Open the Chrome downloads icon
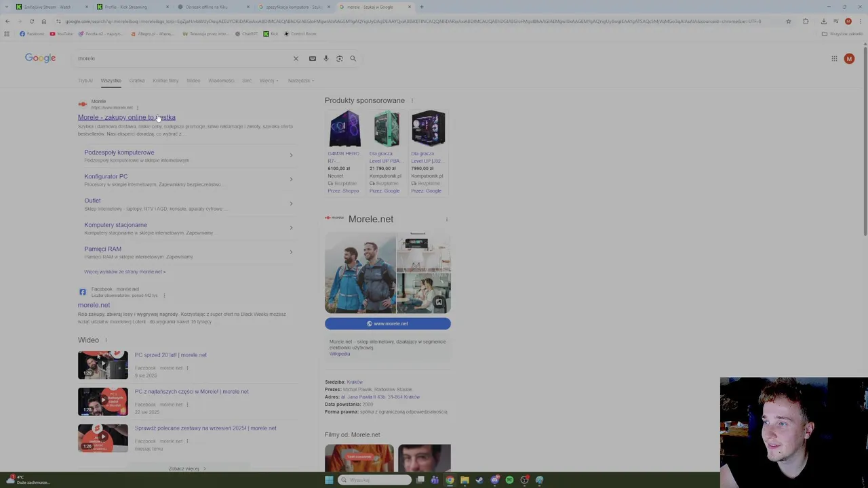 click(824, 21)
